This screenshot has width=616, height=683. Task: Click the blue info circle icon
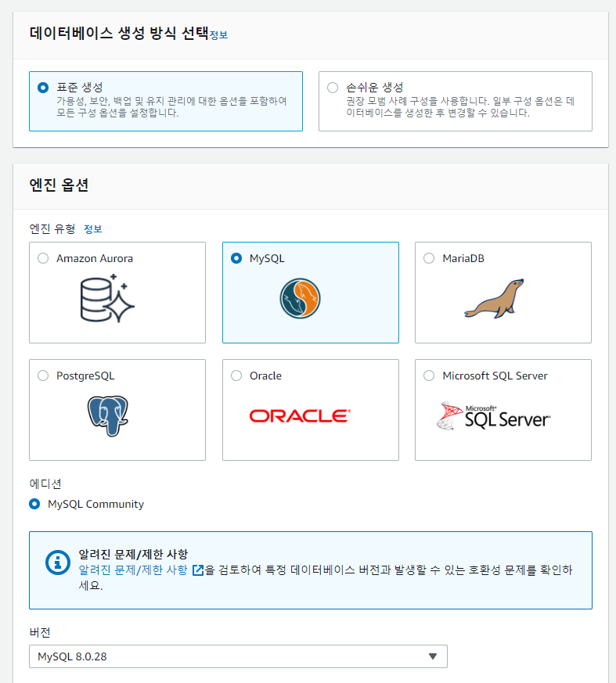coord(57,563)
